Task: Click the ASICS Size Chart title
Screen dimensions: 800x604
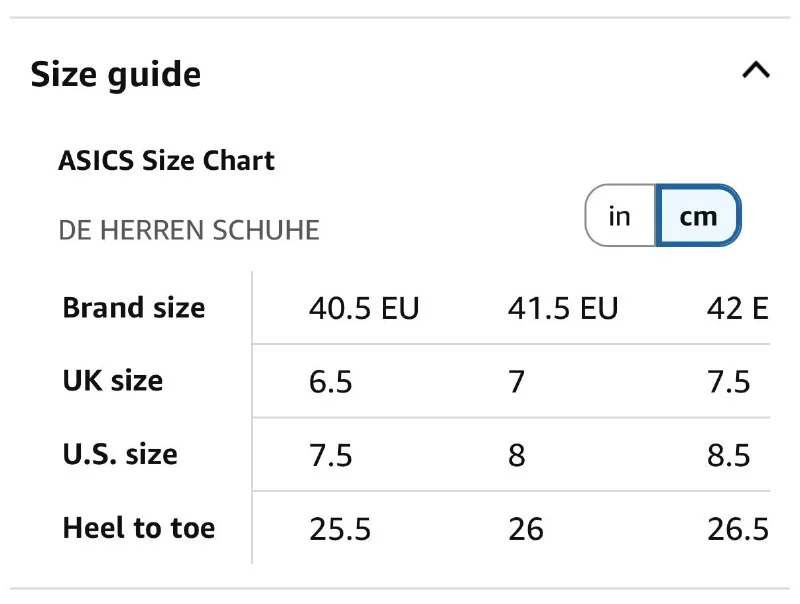Action: [166, 161]
